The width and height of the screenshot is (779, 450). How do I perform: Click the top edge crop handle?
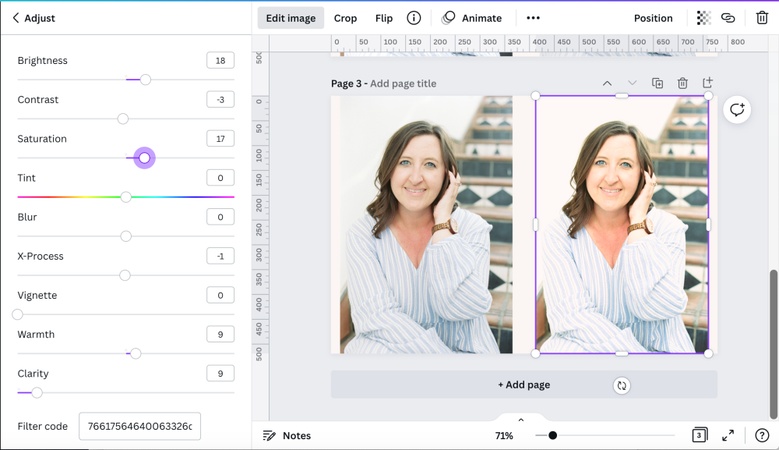pyautogui.click(x=622, y=95)
